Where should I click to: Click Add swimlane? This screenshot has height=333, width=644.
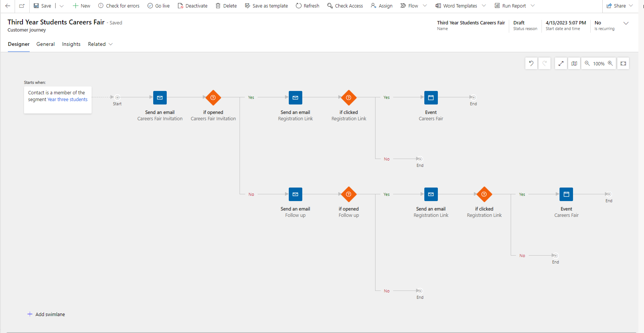(46, 314)
